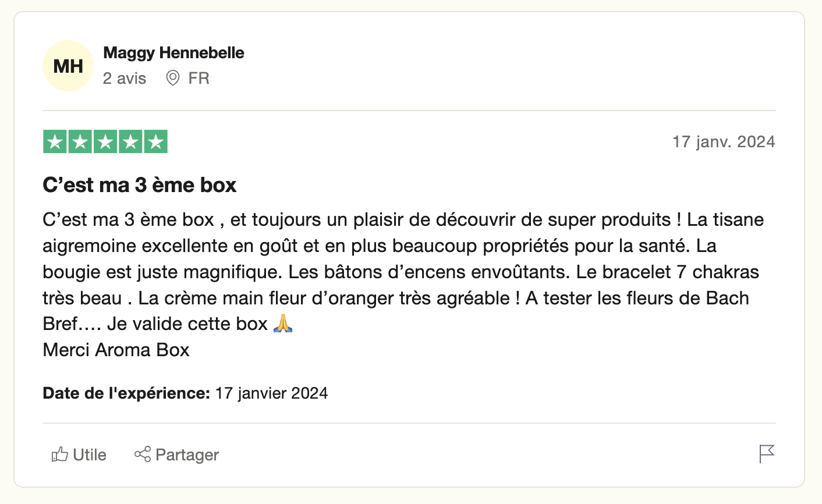Click the location pin icon next to FR
This screenshot has height=504, width=822.
(x=173, y=78)
